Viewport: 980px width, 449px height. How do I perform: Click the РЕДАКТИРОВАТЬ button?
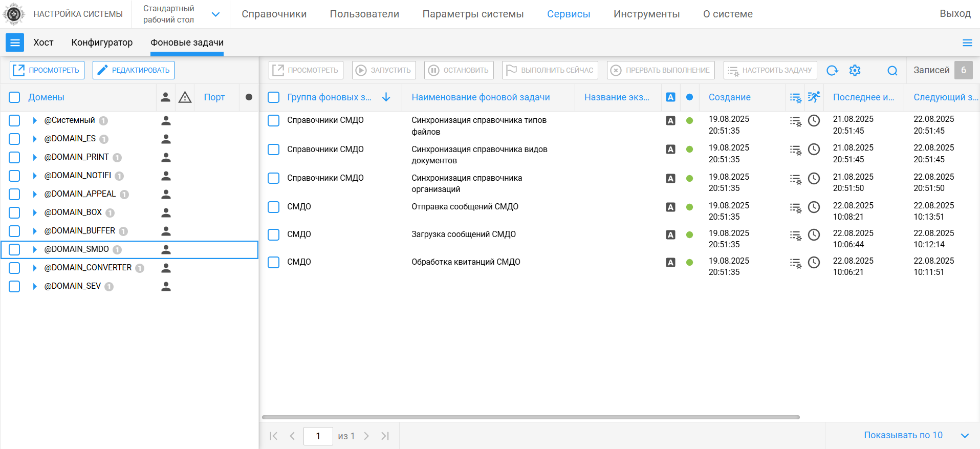pyautogui.click(x=134, y=70)
